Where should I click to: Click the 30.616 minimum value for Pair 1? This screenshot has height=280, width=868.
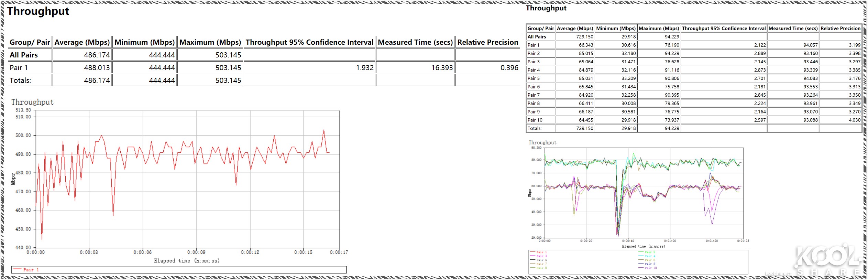(x=628, y=45)
